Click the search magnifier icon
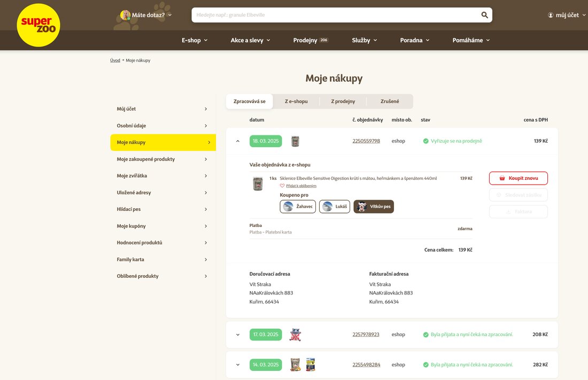The width and height of the screenshot is (588, 380). pyautogui.click(x=484, y=15)
